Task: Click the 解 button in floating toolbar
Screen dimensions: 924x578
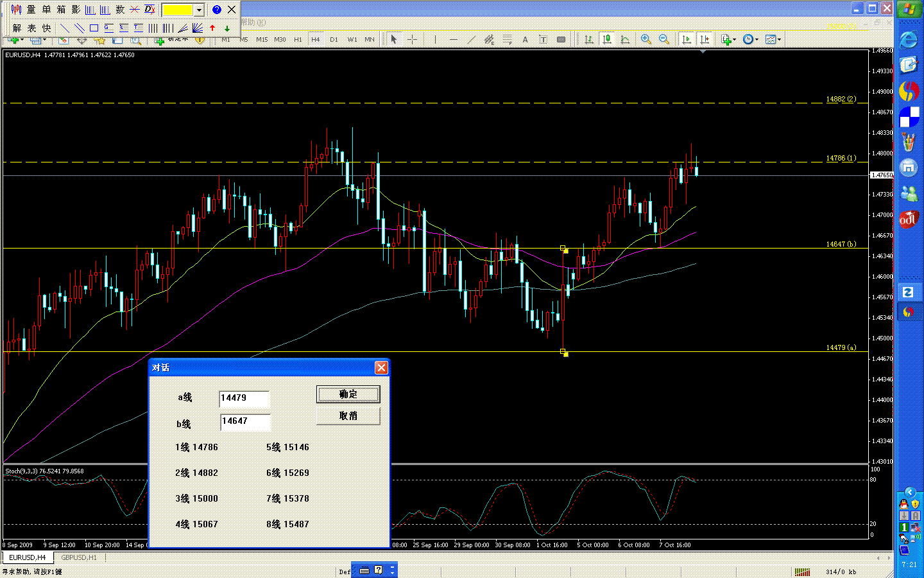Action: coord(17,28)
